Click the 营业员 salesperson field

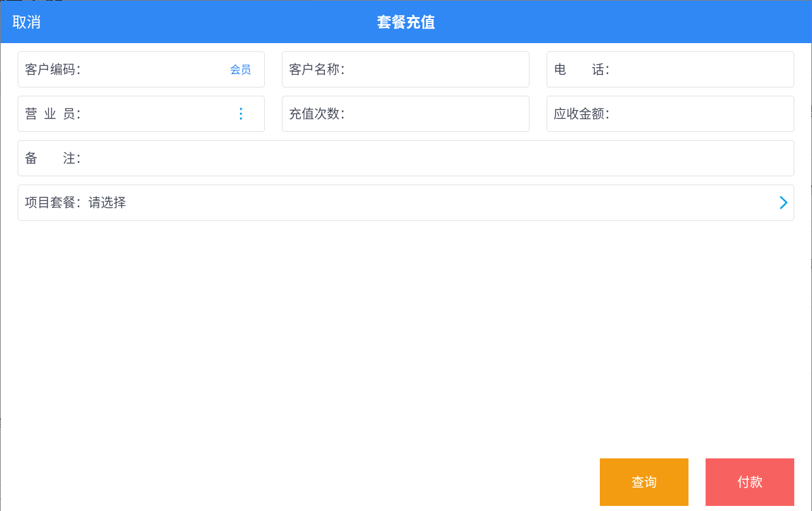coord(141,114)
